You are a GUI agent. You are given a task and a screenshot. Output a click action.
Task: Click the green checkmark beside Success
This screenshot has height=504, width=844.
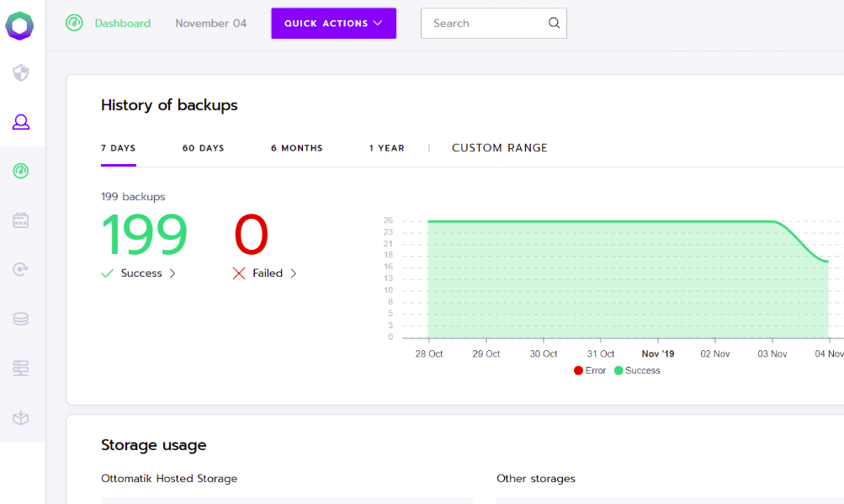point(107,273)
